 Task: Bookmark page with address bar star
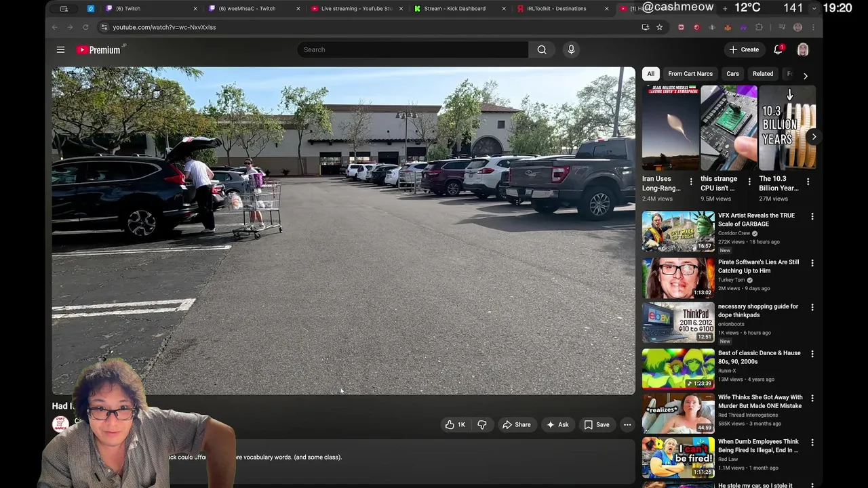click(x=659, y=27)
